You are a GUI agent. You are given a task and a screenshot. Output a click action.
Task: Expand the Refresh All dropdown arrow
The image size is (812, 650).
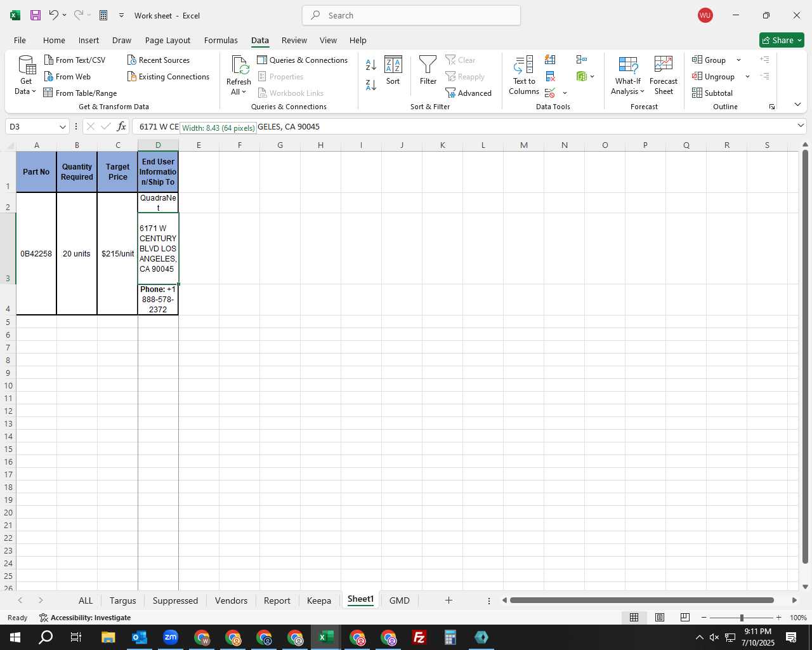(x=244, y=92)
